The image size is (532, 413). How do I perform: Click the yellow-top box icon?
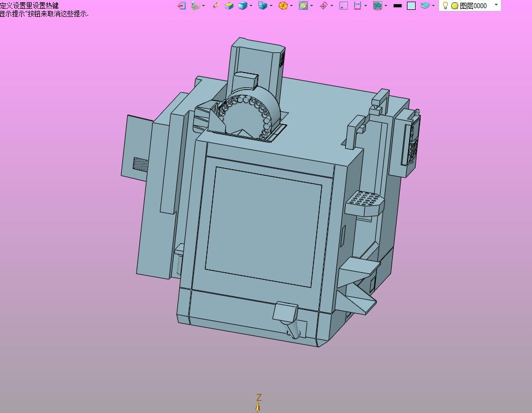tap(229, 6)
